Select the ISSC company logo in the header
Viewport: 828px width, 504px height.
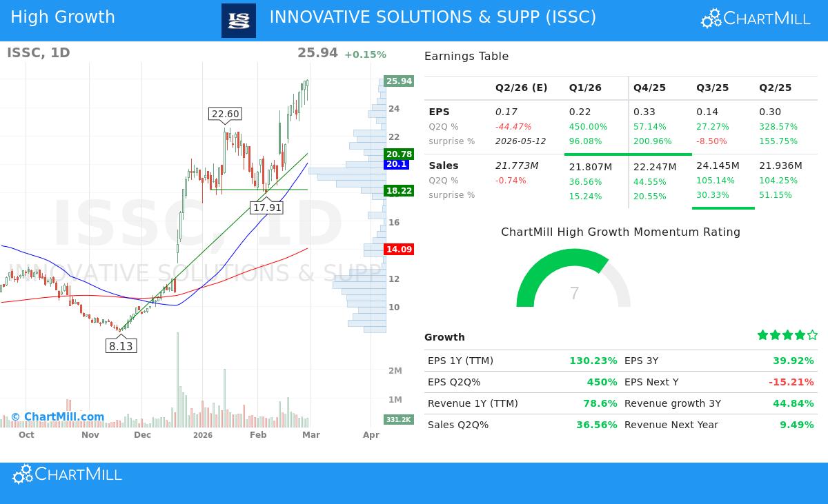coord(238,20)
